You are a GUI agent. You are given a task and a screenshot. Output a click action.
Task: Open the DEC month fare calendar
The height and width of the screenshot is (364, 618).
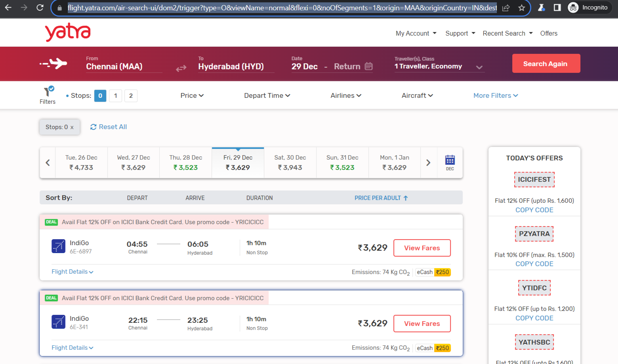click(450, 163)
